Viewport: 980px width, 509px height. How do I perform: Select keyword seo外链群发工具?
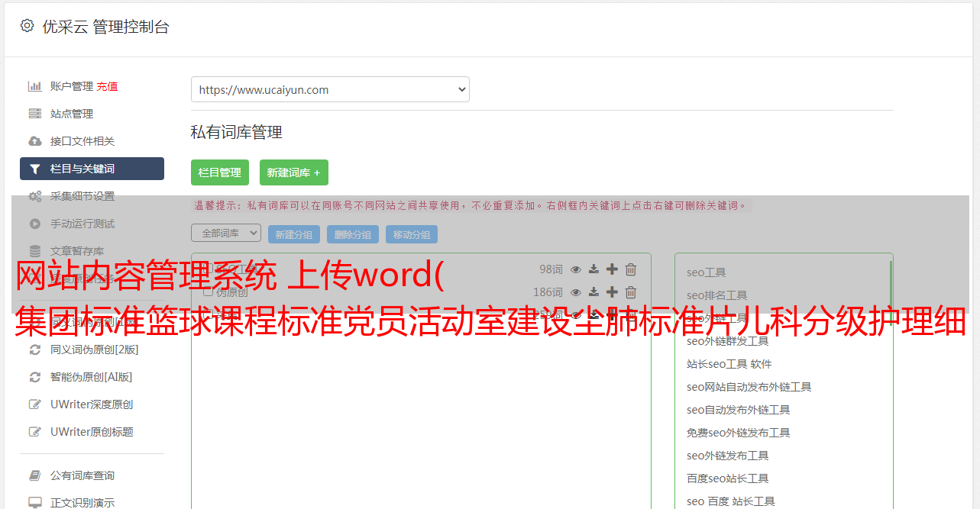click(x=728, y=341)
